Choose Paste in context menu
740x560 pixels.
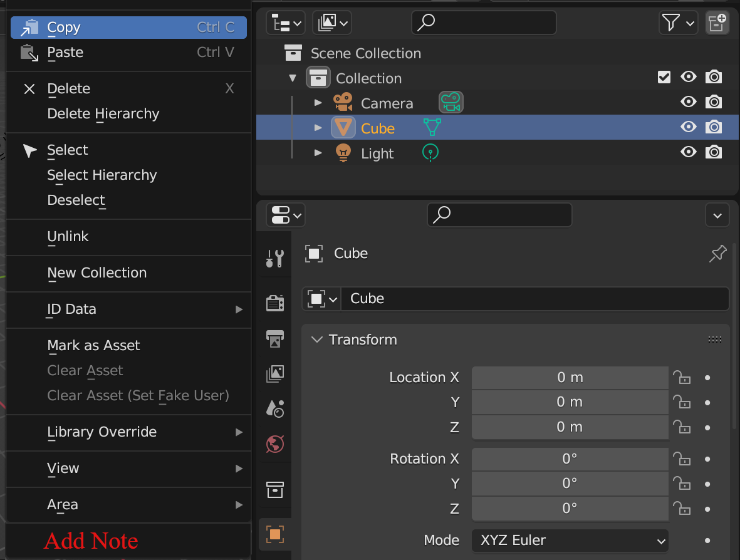(x=128, y=53)
